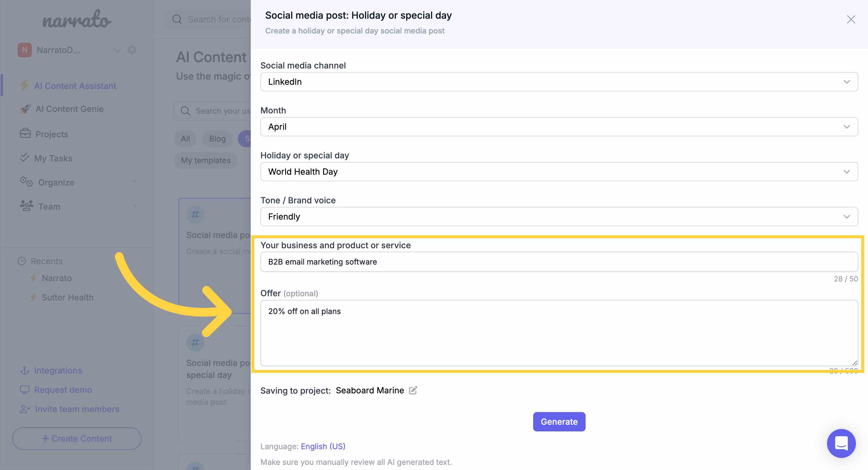
Task: Expand the Holiday or special day dropdown
Action: 559,172
